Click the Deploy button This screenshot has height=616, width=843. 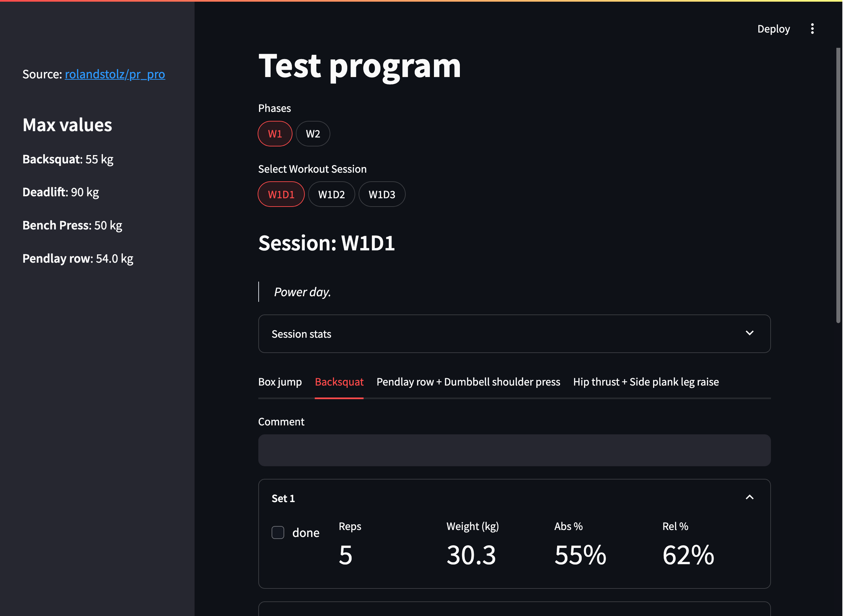click(x=773, y=29)
